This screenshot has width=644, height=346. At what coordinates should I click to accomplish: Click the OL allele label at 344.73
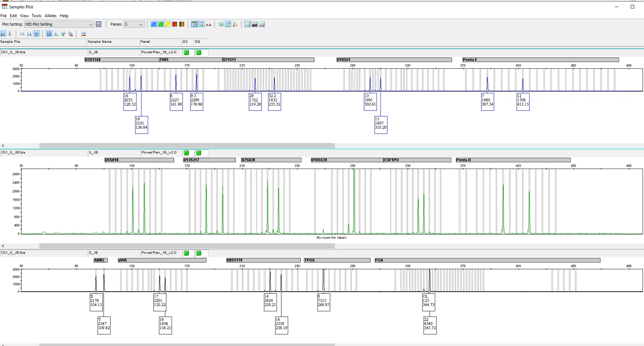[x=429, y=302]
